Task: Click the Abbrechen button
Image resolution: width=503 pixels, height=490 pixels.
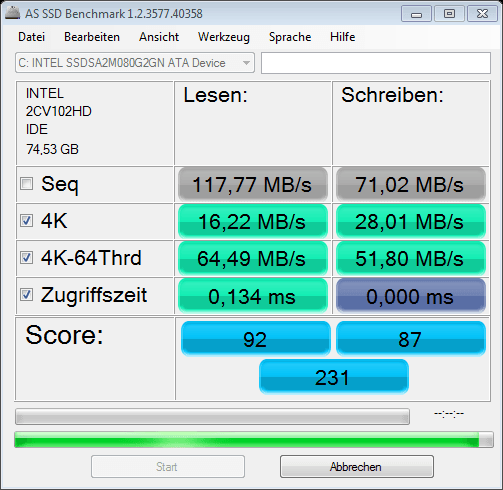Action: pos(357,467)
